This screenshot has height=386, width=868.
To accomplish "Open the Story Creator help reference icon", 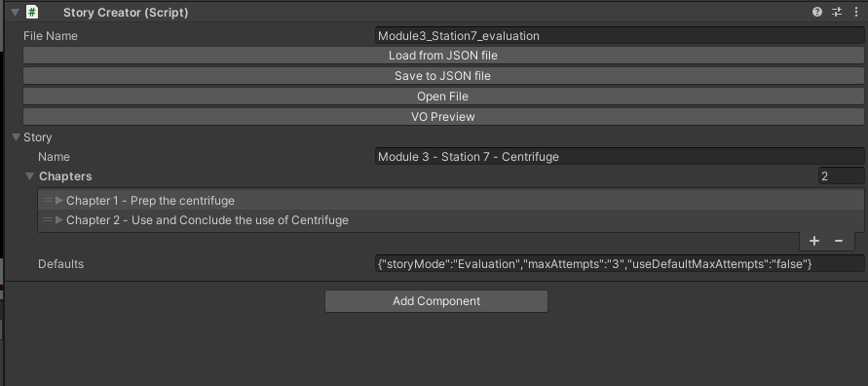I will point(817,12).
